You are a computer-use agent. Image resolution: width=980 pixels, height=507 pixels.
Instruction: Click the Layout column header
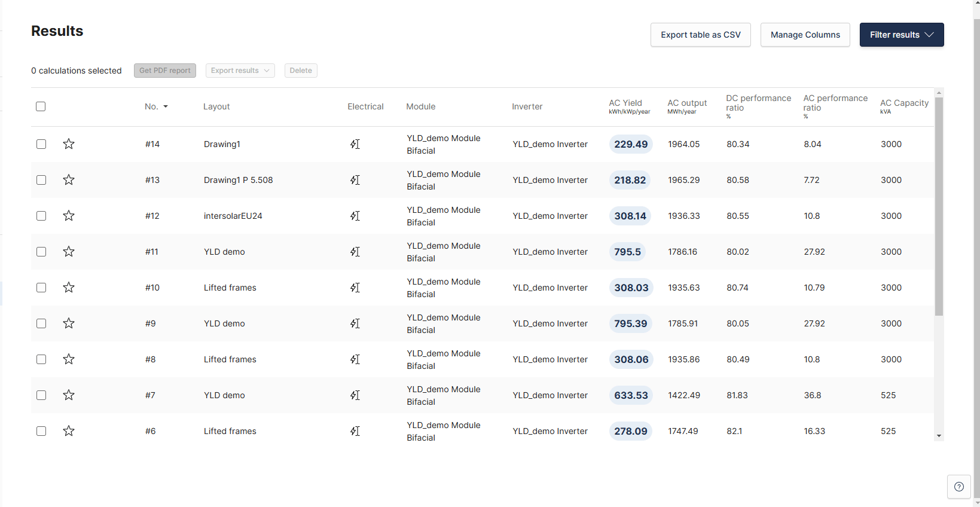point(216,106)
